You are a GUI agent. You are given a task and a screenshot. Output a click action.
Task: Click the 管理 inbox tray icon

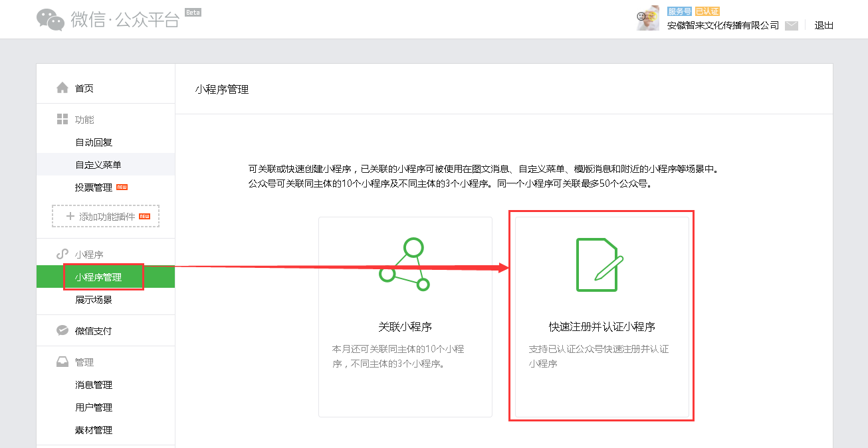tap(62, 362)
